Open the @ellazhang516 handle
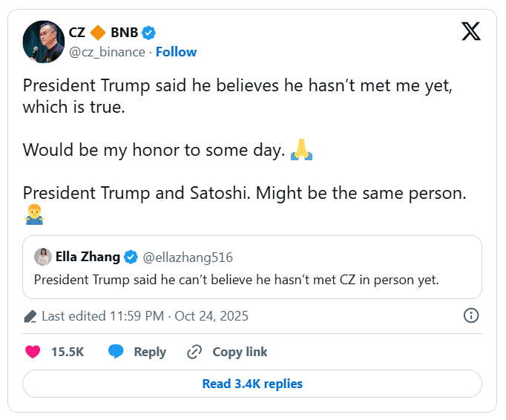This screenshot has height=420, width=506. click(x=188, y=257)
